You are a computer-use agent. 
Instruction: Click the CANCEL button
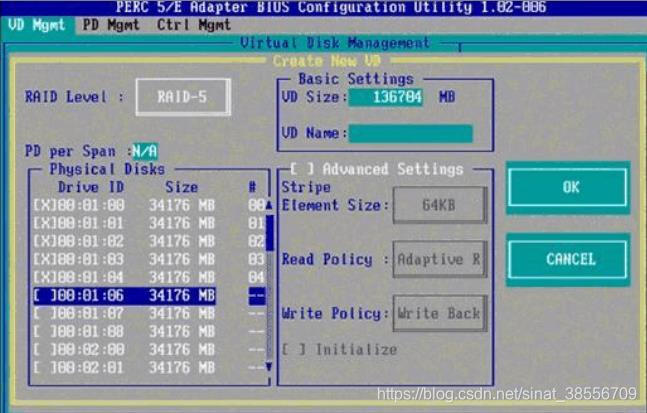click(x=568, y=260)
